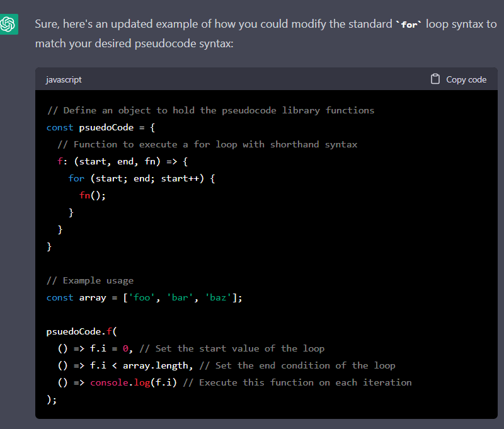The image size is (504, 429).
Task: Click the `fn()` call inside the loop body
Action: pyautogui.click(x=88, y=195)
